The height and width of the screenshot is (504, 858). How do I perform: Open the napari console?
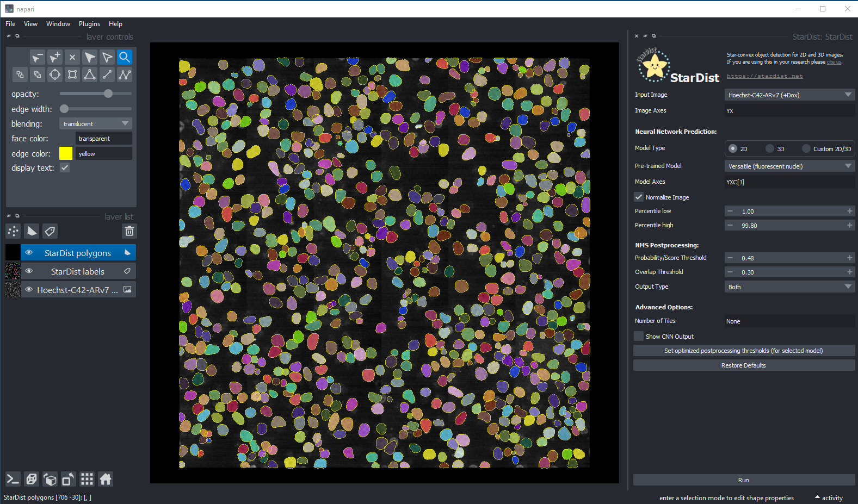tap(13, 479)
